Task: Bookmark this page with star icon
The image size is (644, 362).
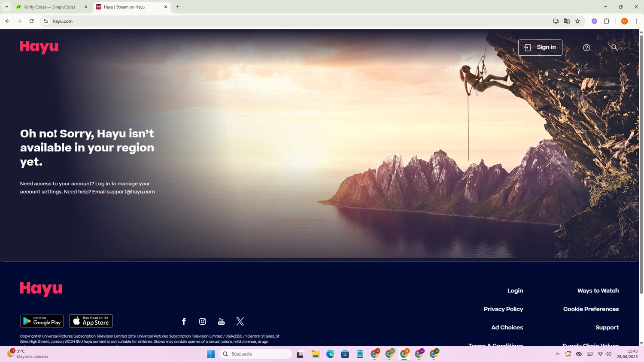Action: point(577,21)
